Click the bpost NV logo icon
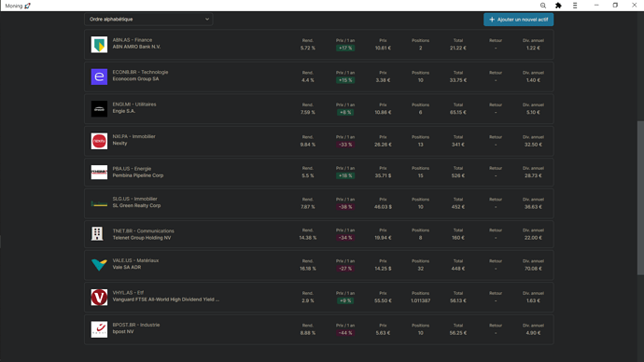 (x=99, y=329)
